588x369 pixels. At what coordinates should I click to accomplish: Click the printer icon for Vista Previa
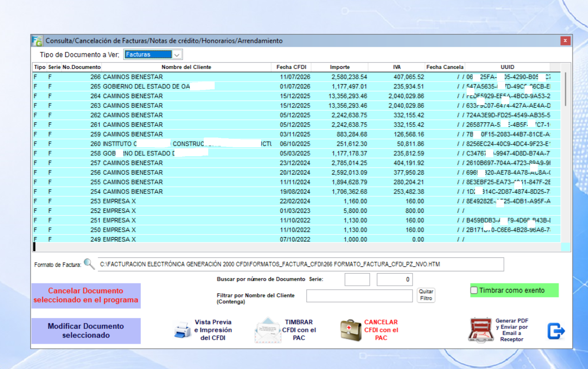click(x=182, y=330)
